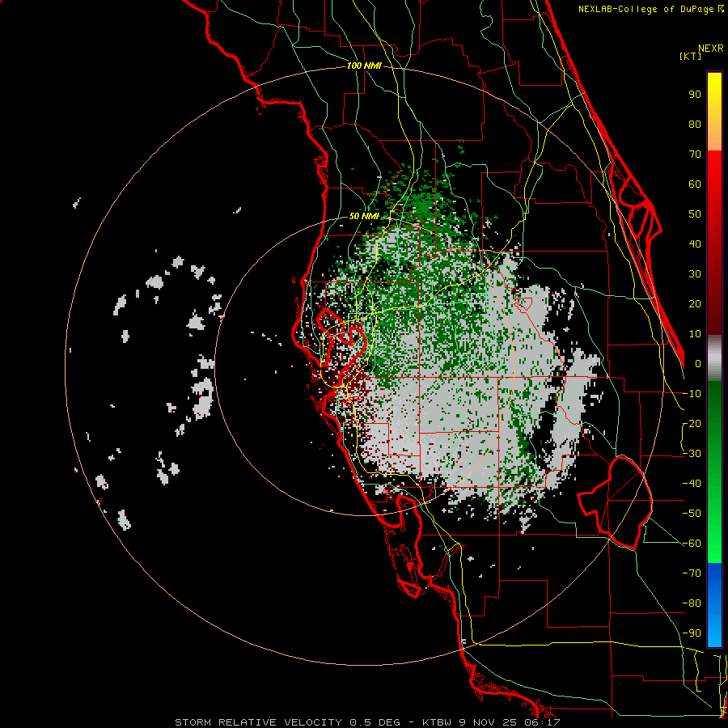Click the 80 knot scale label
728x728 pixels.
pyautogui.click(x=695, y=125)
